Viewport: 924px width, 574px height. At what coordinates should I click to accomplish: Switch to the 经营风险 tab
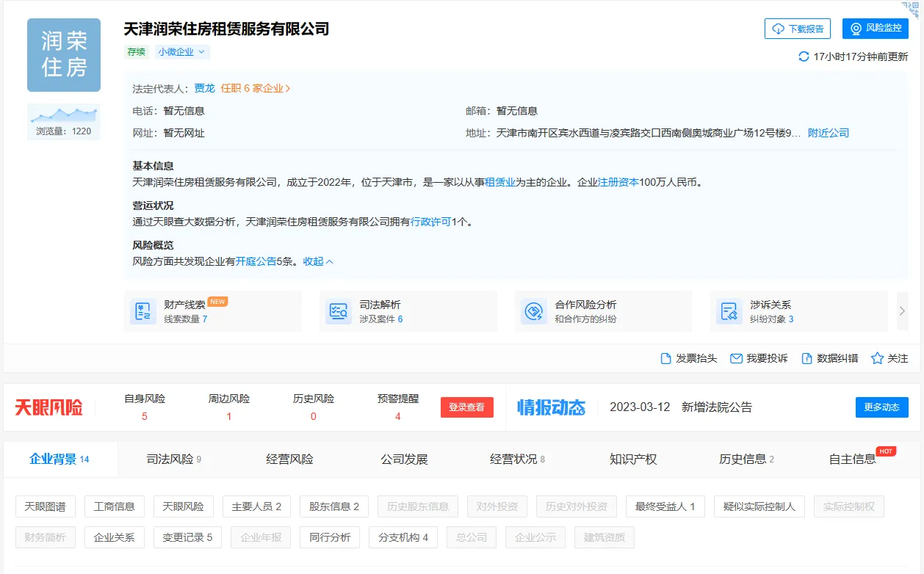(289, 459)
